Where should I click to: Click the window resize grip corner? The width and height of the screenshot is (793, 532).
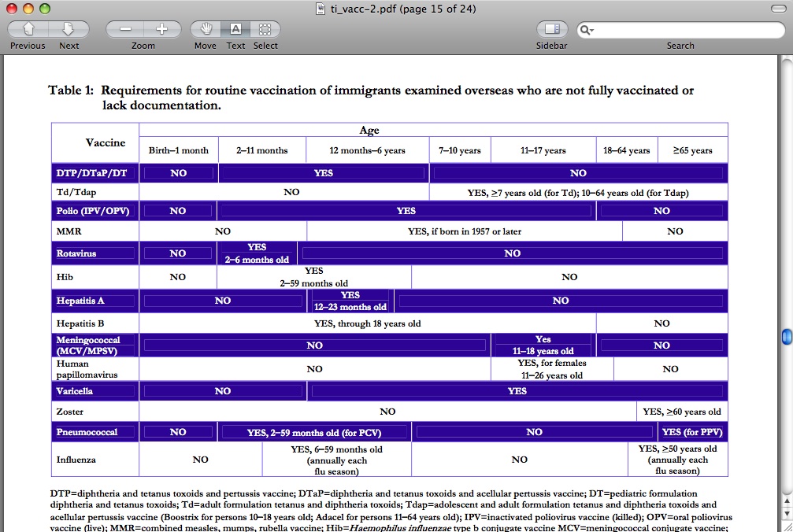pos(787,527)
